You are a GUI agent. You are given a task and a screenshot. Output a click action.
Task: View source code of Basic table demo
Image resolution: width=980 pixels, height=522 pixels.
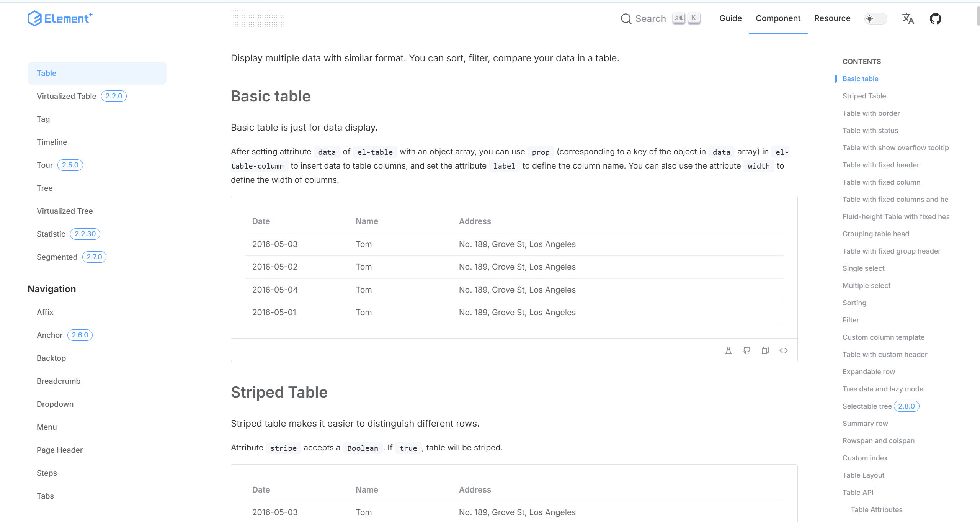point(784,350)
